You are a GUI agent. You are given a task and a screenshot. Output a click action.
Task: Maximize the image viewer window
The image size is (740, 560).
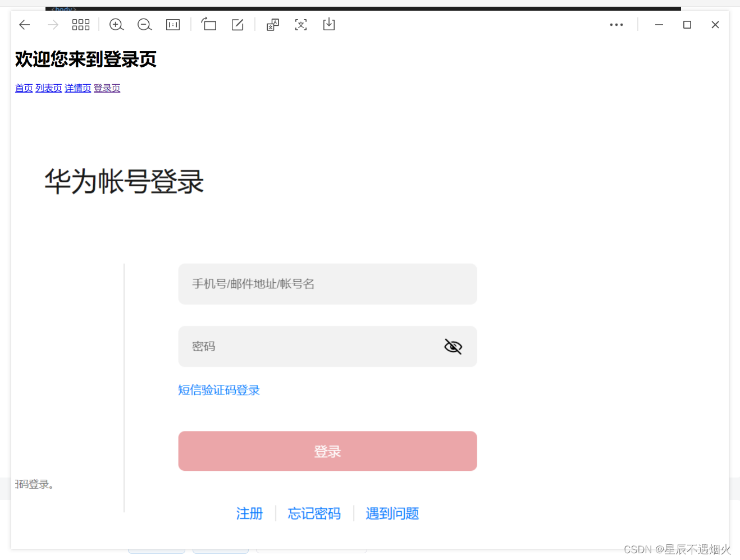(x=687, y=25)
